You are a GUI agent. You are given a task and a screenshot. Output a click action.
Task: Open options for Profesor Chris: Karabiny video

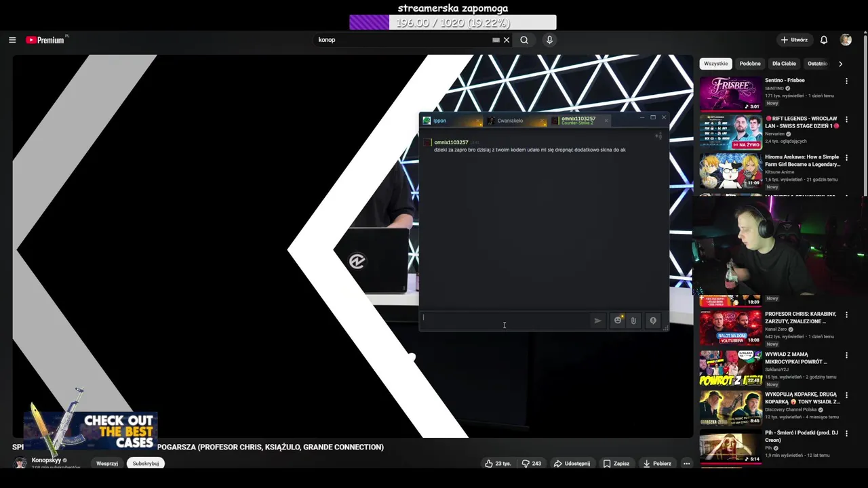pyautogui.click(x=846, y=315)
